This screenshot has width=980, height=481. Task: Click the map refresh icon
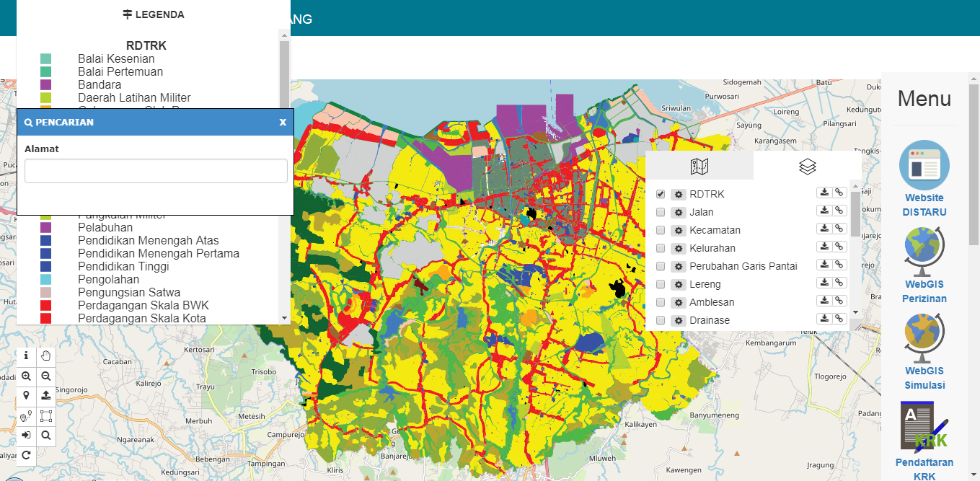pyautogui.click(x=26, y=455)
